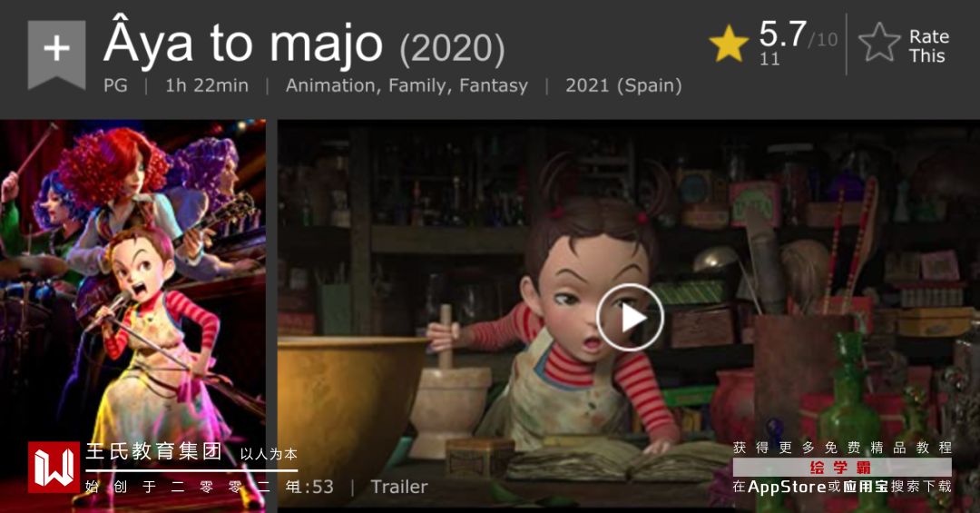
Task: Click the red W logo watermark
Action: click(x=54, y=468)
